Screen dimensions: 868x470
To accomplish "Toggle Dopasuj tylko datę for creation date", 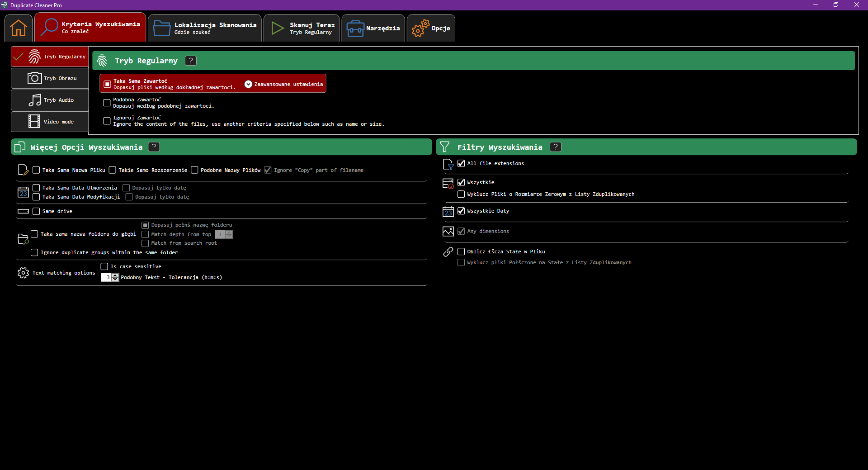I will click(x=126, y=188).
